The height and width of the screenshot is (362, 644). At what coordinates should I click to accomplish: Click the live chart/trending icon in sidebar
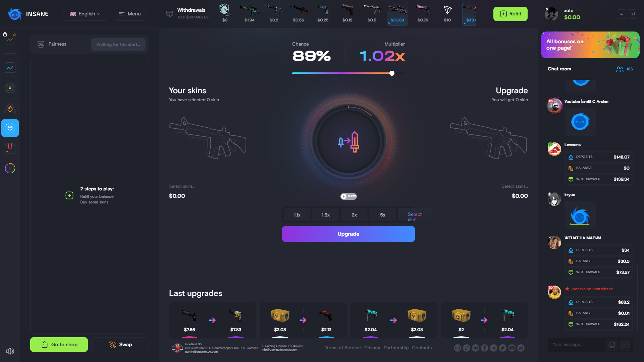10,68
